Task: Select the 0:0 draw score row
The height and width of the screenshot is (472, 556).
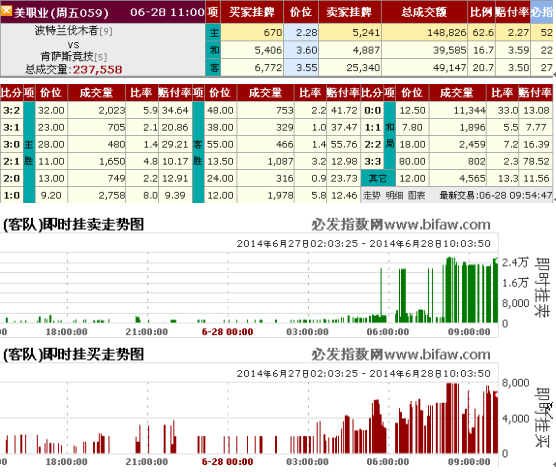Action: click(x=457, y=110)
